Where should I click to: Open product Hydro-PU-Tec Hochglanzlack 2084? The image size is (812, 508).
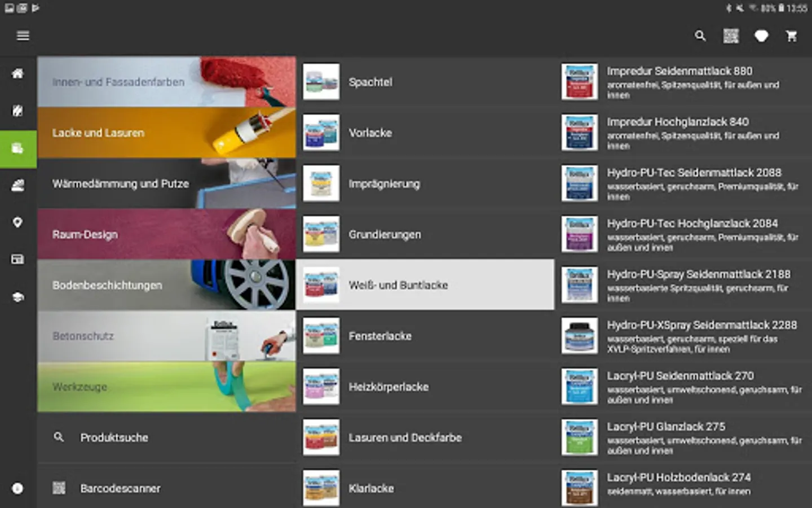click(x=683, y=234)
